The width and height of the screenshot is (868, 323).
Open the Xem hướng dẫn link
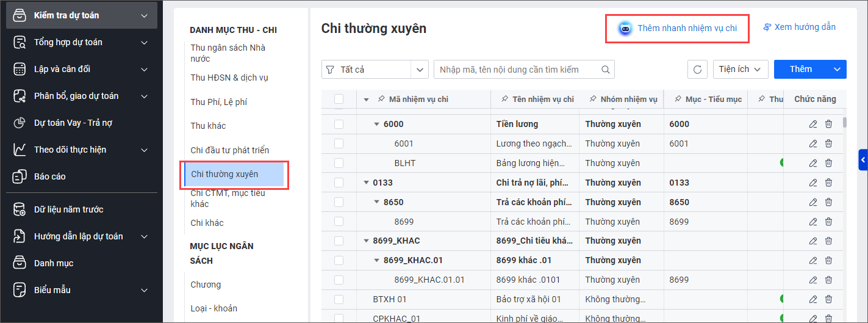799,27
